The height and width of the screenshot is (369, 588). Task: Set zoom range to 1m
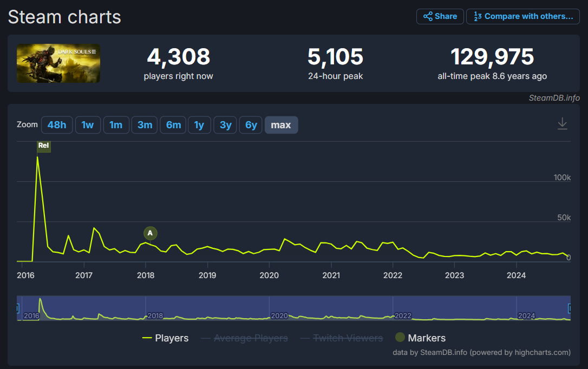click(x=116, y=125)
